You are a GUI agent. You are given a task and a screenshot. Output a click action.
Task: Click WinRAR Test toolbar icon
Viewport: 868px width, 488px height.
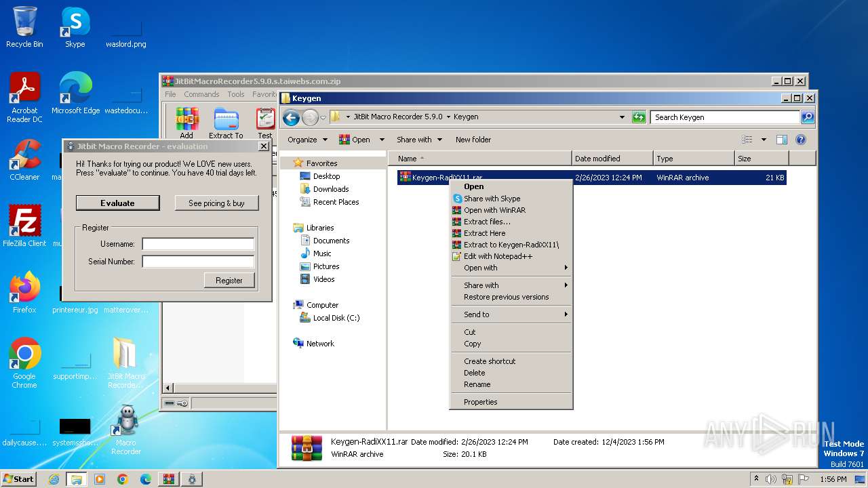tap(265, 123)
